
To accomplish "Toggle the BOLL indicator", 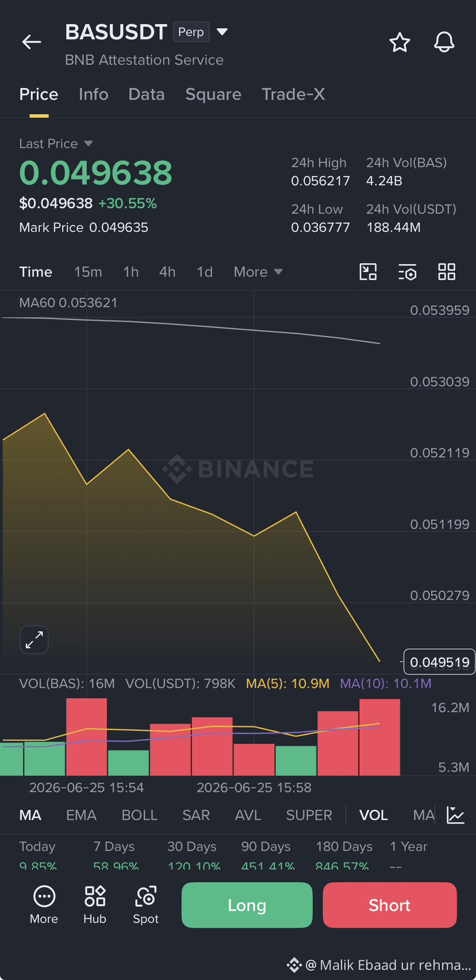I will 139,815.
